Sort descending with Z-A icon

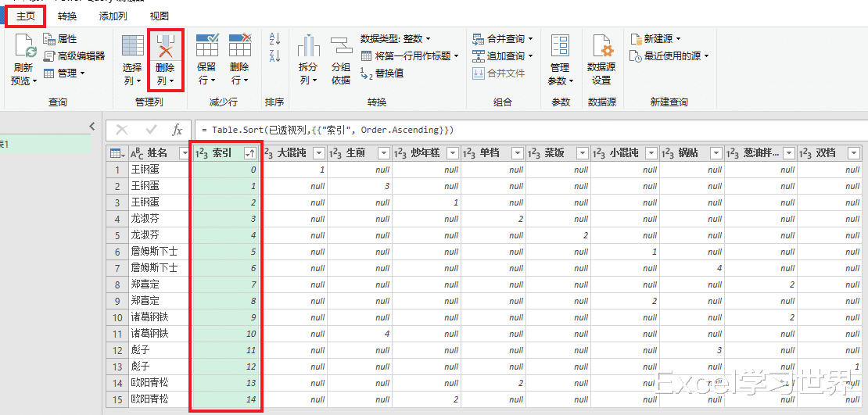(274, 55)
